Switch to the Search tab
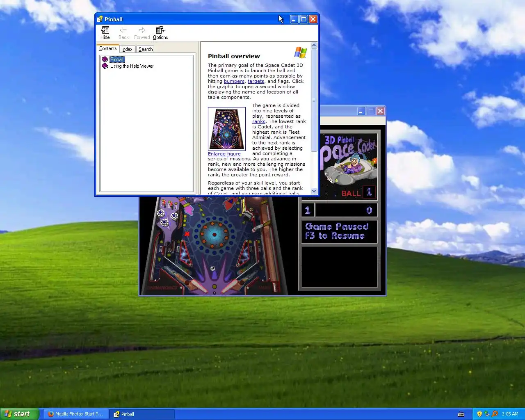Screen dimensions: 525x420 coord(146,49)
